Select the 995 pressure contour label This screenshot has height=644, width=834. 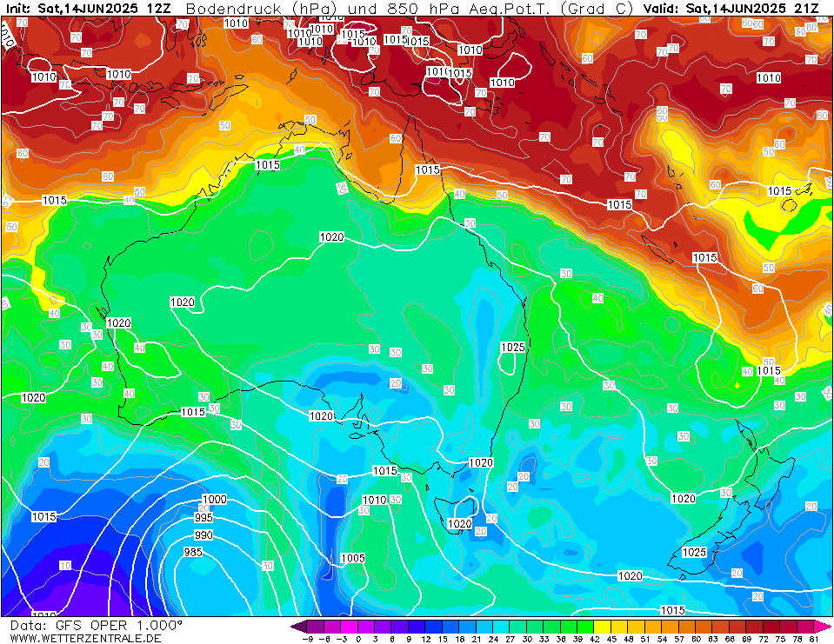pyautogui.click(x=203, y=517)
